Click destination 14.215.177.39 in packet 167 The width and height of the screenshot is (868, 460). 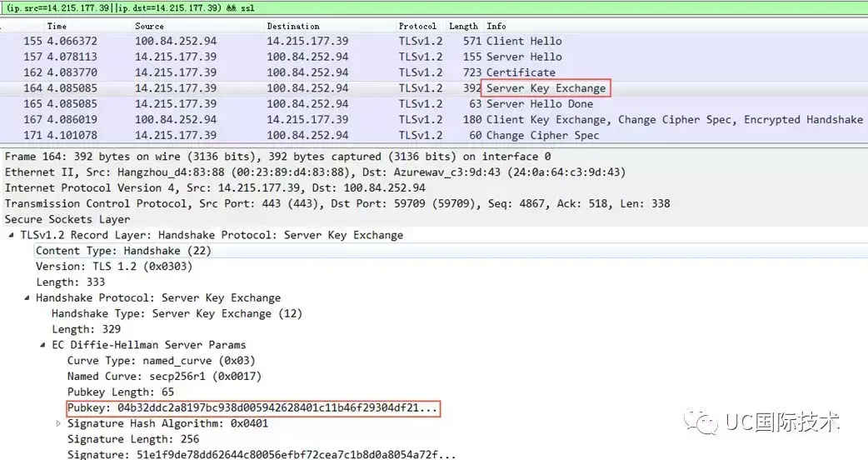[307, 119]
